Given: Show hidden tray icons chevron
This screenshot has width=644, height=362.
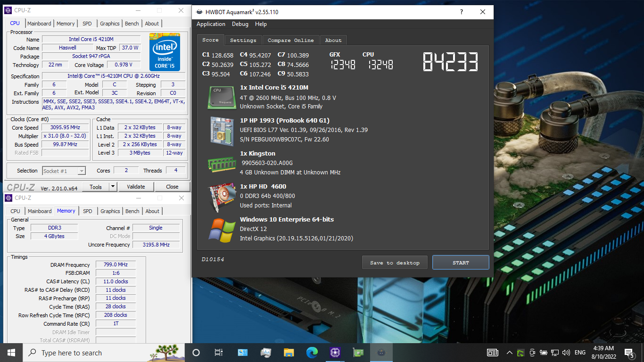Looking at the screenshot, I should (510, 353).
